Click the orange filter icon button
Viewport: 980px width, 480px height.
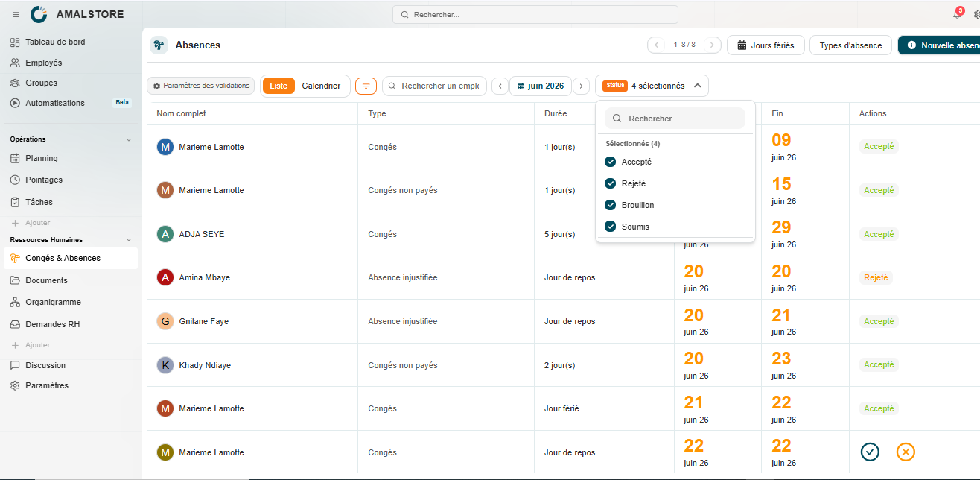366,86
